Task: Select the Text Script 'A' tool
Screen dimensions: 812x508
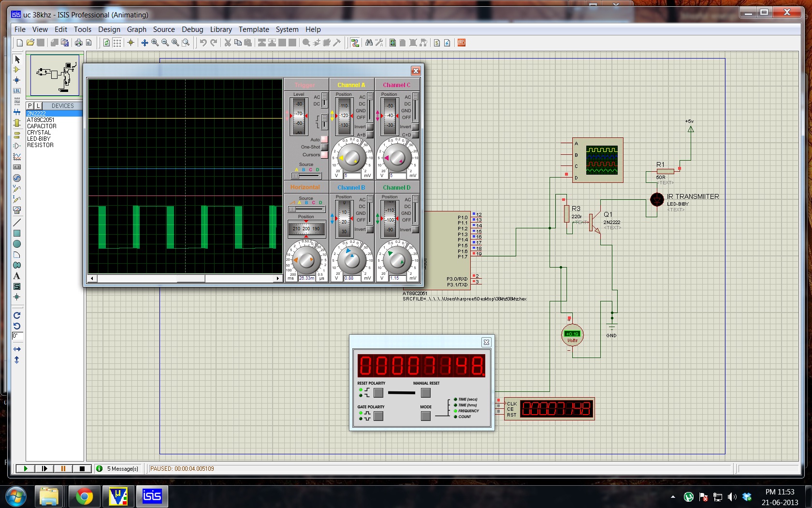Action: click(x=17, y=276)
